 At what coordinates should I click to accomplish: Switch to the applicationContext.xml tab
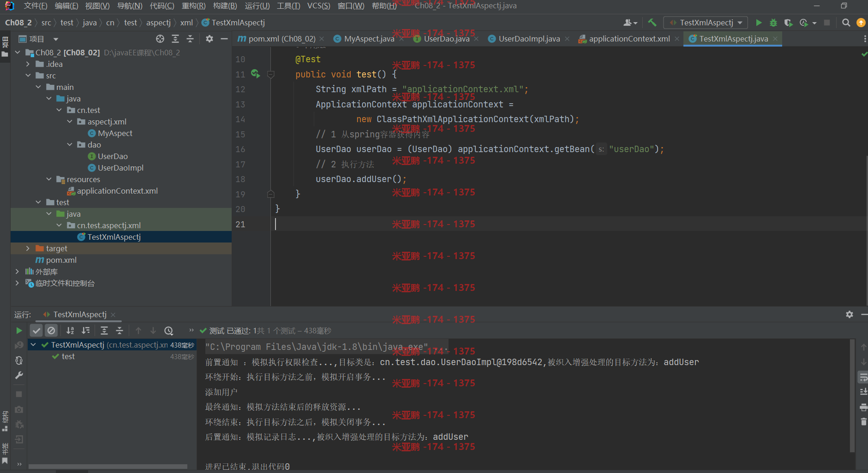click(629, 39)
